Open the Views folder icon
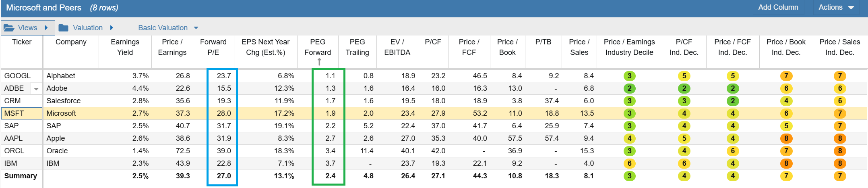 pos(9,28)
